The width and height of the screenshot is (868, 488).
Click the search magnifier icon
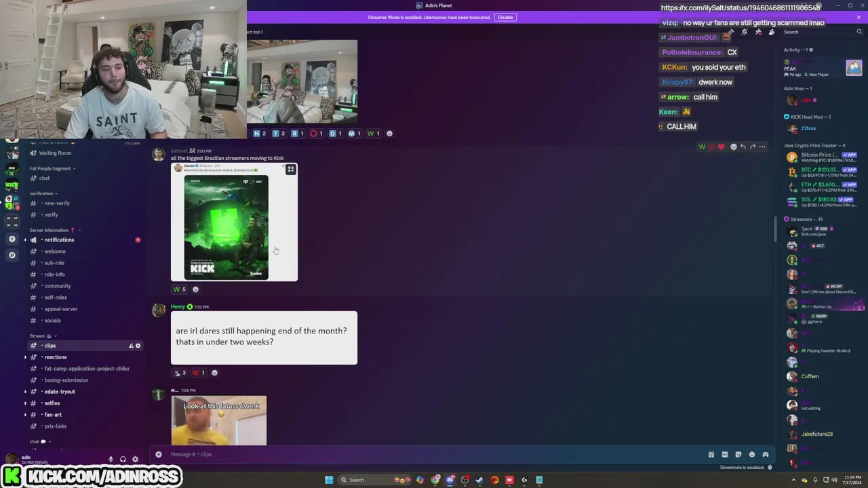(859, 32)
